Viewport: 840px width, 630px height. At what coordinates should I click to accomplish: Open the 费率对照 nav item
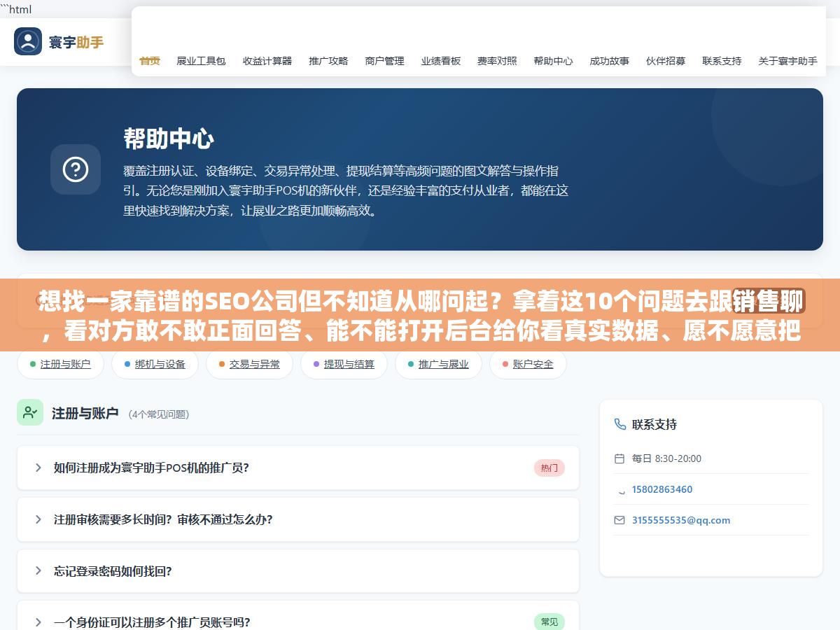(x=497, y=61)
